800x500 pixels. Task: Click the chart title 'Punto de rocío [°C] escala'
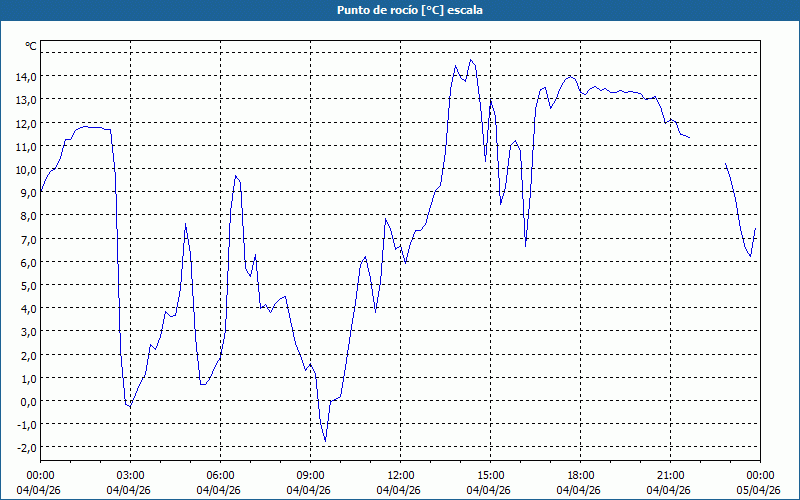[x=400, y=10]
